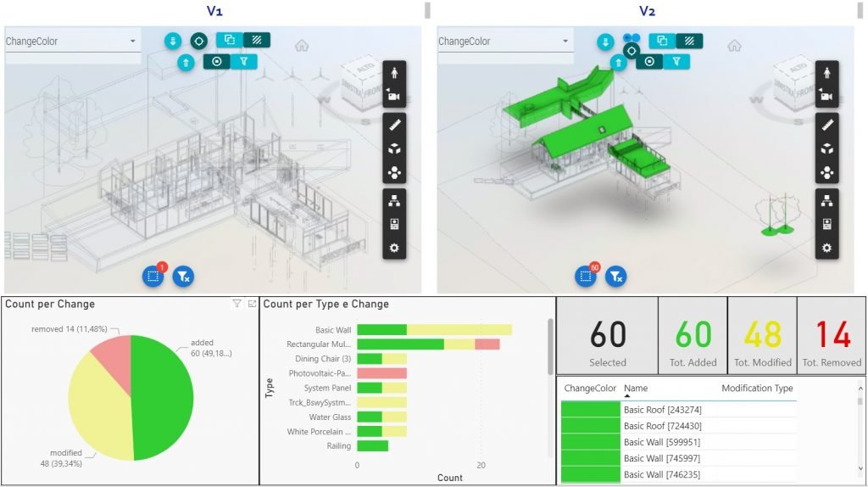This screenshot has width=868, height=487.
Task: Click the target crosshair circle button in V1
Action: (x=198, y=41)
